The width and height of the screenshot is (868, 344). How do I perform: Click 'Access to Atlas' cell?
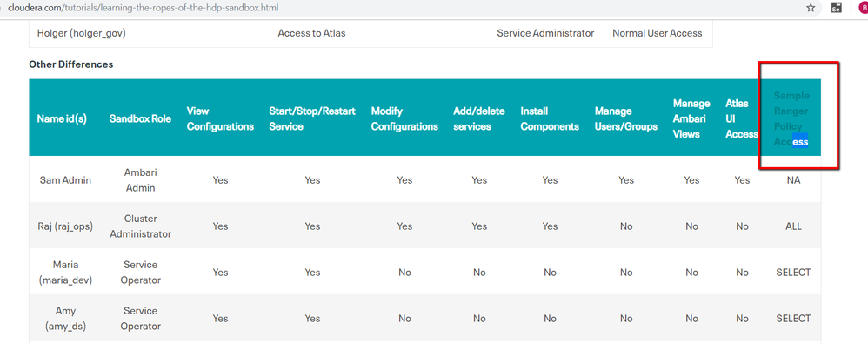[311, 33]
